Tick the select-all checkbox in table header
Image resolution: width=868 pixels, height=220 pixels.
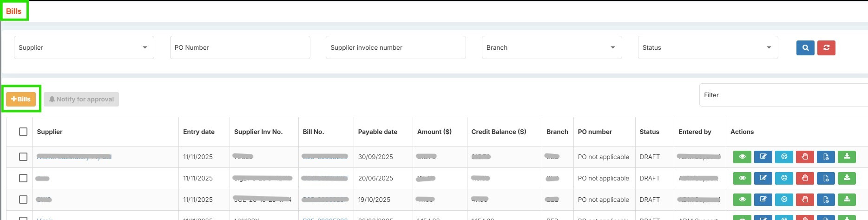[x=23, y=132]
